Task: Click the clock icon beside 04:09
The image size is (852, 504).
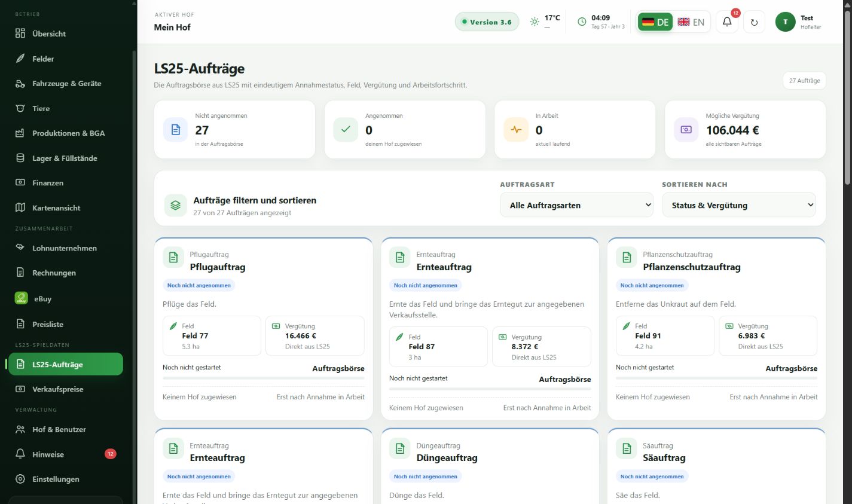Action: pyautogui.click(x=582, y=22)
